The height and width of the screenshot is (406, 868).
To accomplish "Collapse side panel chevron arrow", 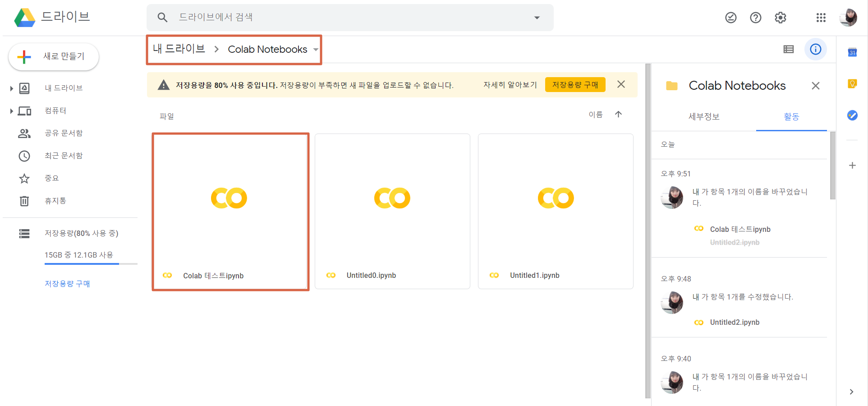I will pos(851,392).
